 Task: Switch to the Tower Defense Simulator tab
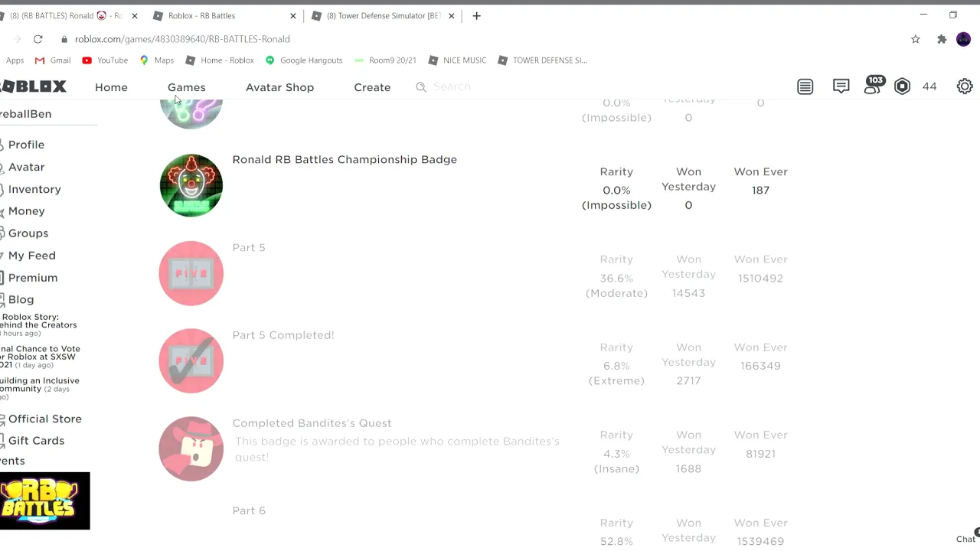[x=376, y=15]
